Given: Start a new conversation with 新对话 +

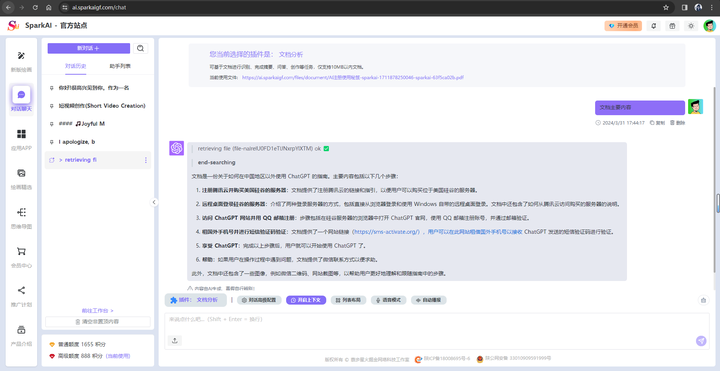Looking at the screenshot, I should pyautogui.click(x=89, y=48).
